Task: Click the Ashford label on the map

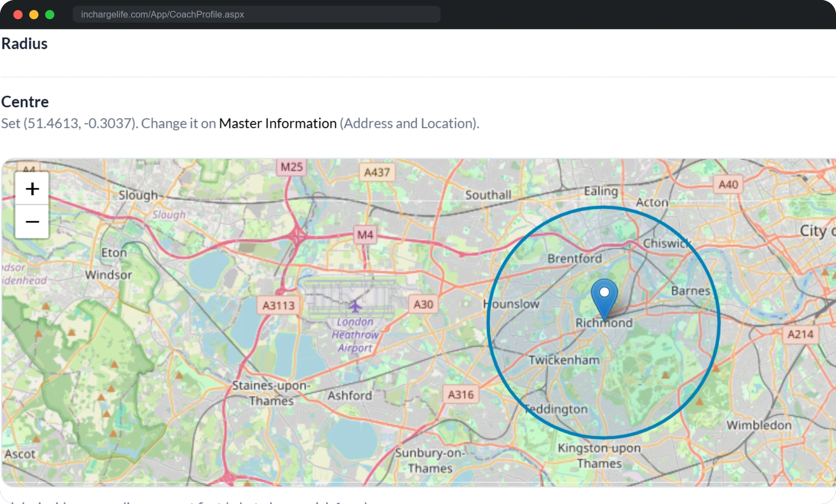Action: coord(349,395)
